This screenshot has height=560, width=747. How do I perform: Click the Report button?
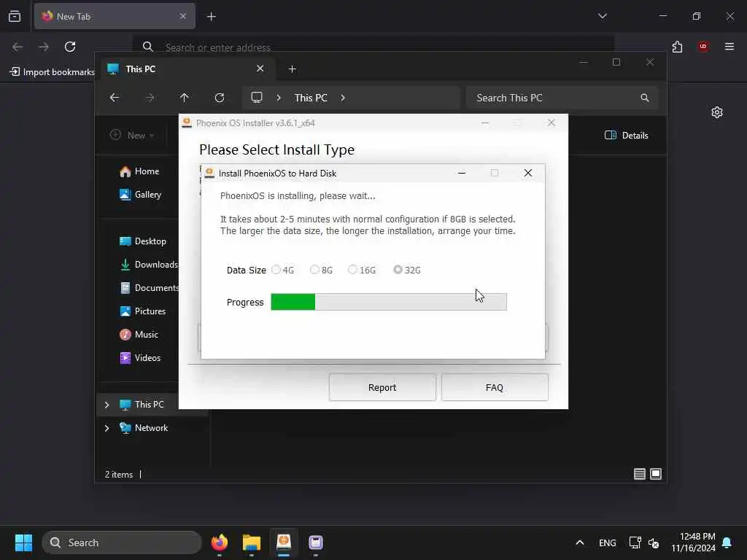(382, 387)
